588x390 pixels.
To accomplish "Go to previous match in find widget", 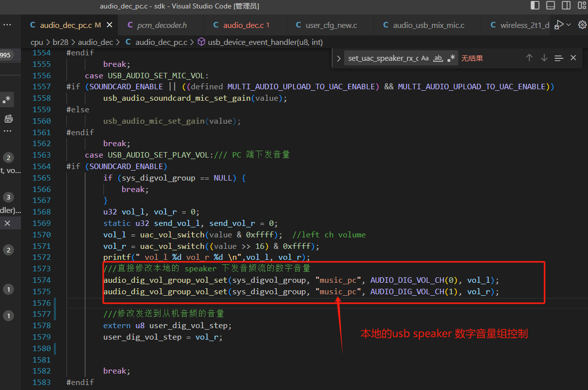I will pos(529,58).
